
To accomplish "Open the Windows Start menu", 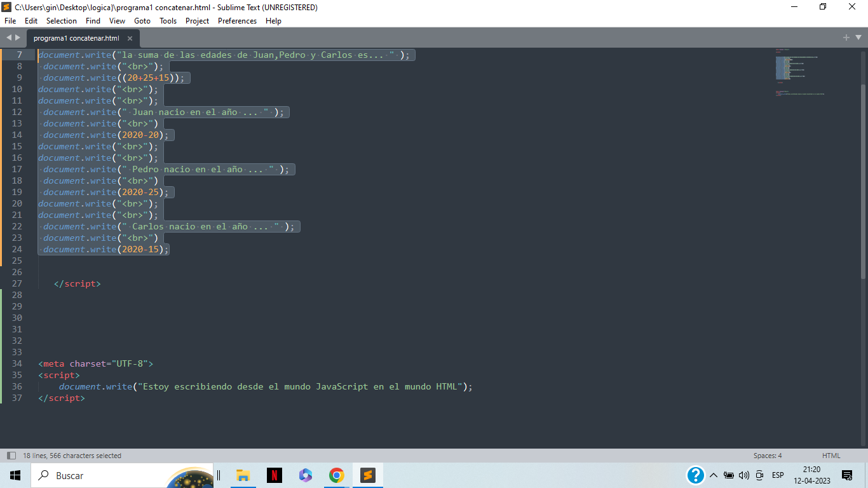I will [15, 475].
